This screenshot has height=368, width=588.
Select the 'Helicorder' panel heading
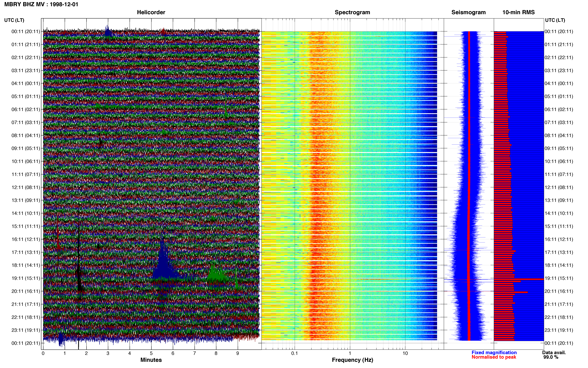151,12
